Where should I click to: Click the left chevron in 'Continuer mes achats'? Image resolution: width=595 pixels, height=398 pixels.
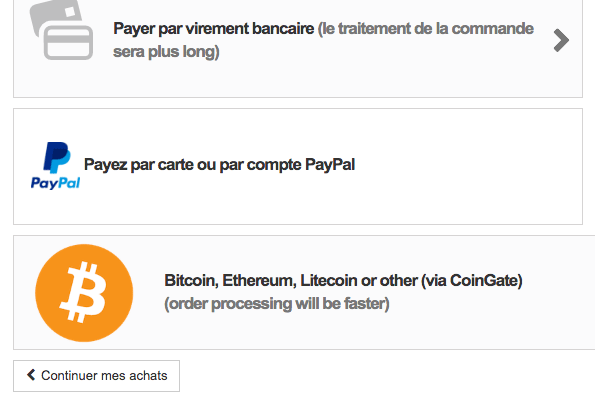(x=31, y=375)
